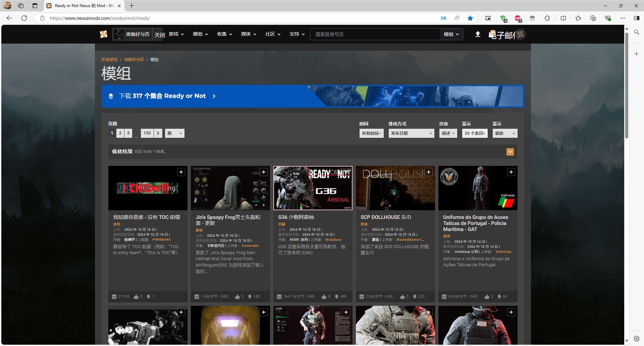Open the 20 个条目 display count dropdown

tap(475, 133)
